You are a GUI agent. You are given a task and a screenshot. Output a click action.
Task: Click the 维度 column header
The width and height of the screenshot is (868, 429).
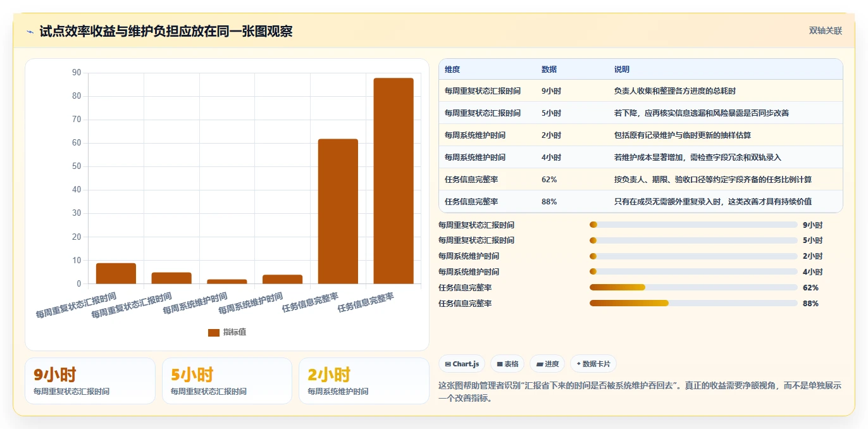pos(452,70)
